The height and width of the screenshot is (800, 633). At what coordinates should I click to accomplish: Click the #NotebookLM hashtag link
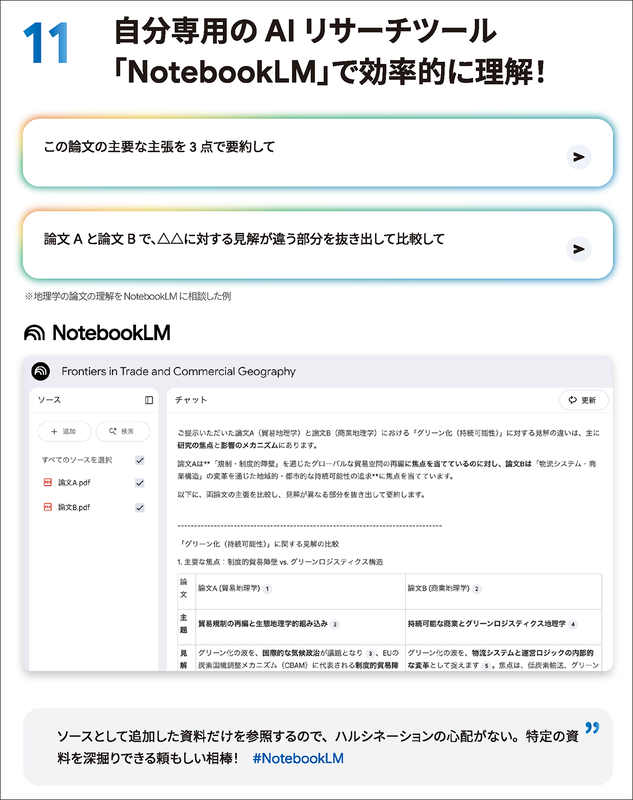tap(298, 759)
